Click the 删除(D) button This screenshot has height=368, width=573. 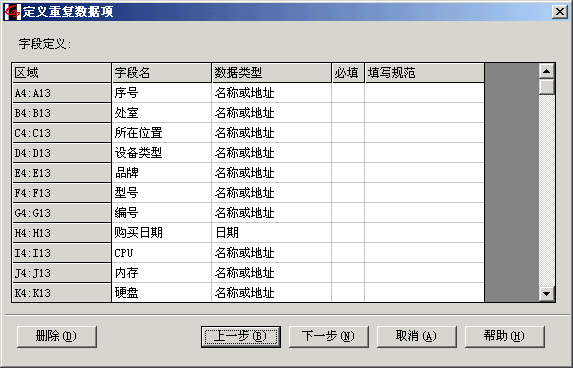(x=57, y=336)
